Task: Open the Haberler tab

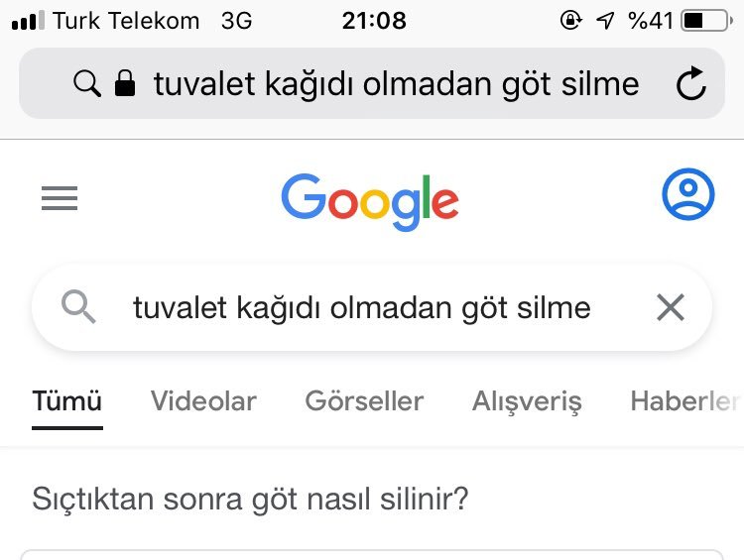Action: [684, 401]
